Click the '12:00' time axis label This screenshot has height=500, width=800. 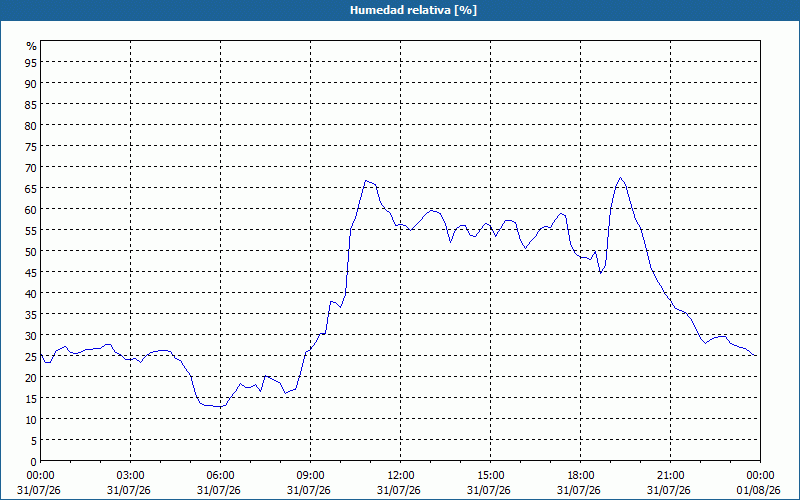pyautogui.click(x=401, y=476)
